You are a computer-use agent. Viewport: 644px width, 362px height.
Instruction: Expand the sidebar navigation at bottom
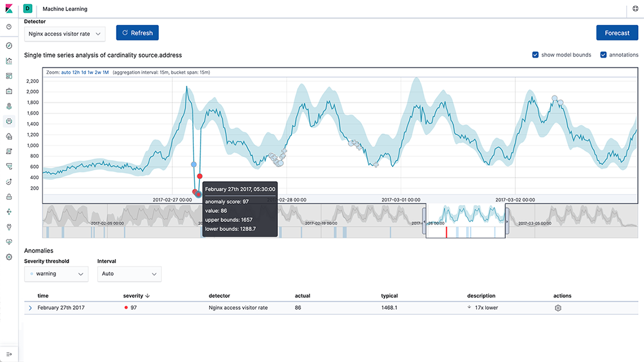pos(9,354)
